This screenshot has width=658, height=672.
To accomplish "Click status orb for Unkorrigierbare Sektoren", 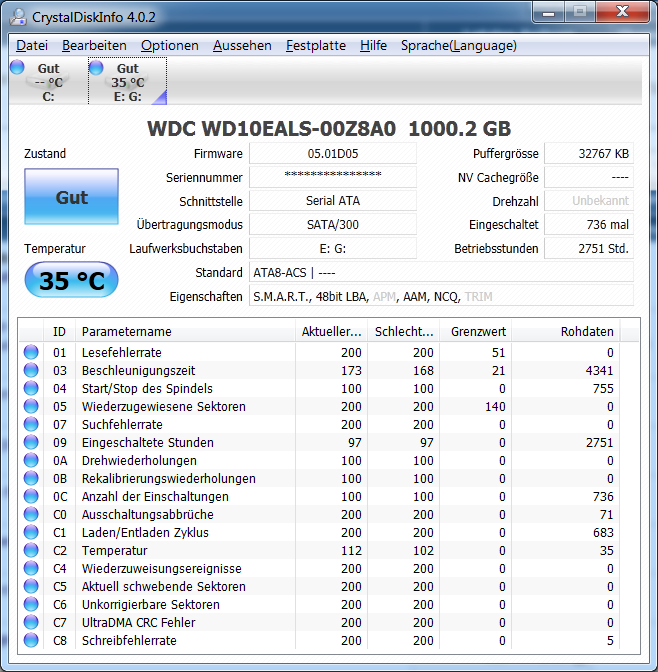I will [x=31, y=604].
